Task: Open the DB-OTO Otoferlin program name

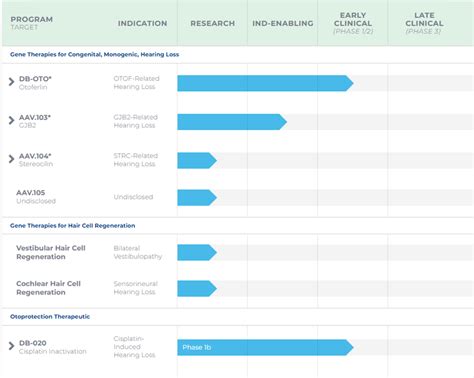Action: pyautogui.click(x=35, y=83)
